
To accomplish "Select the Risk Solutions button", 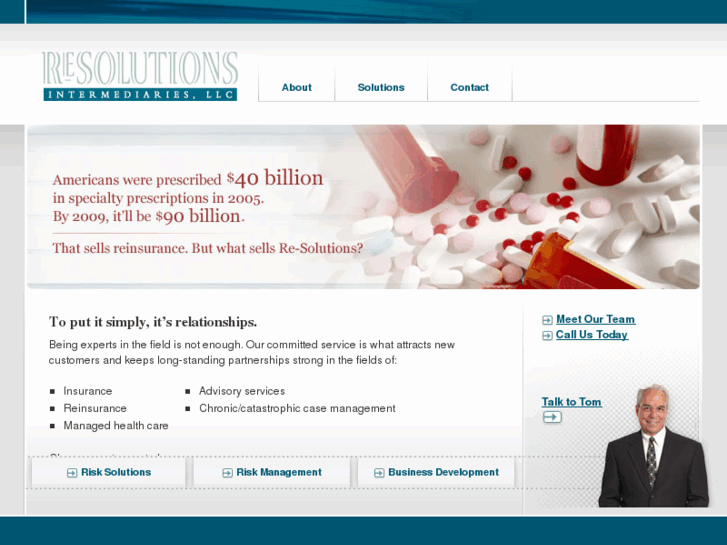I will [109, 472].
